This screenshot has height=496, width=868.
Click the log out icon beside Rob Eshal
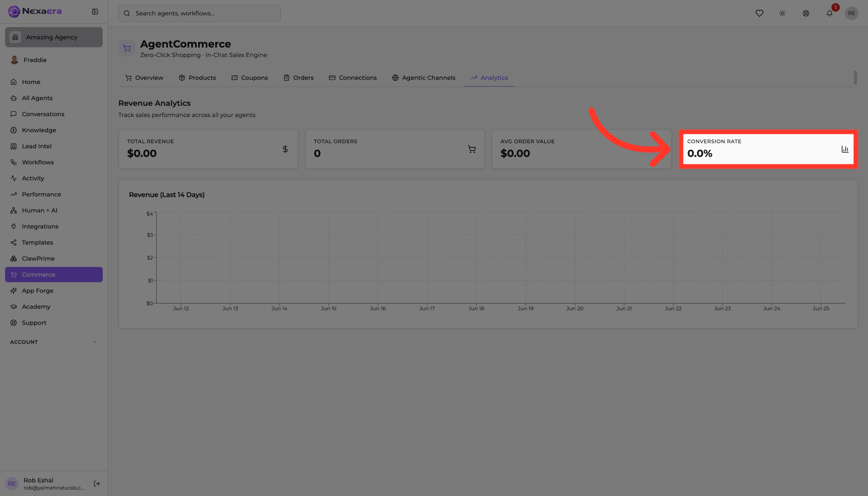(97, 483)
